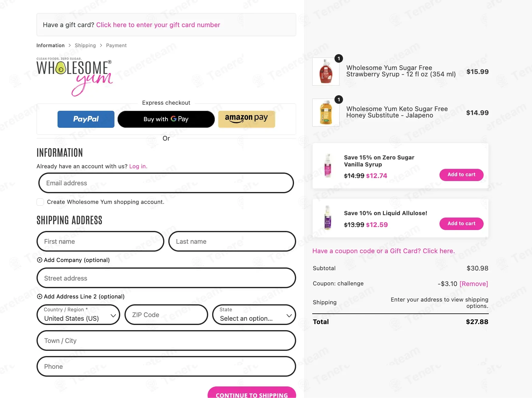This screenshot has width=532, height=398.
Task: Click the plus icon for Add Company
Action: (x=40, y=260)
